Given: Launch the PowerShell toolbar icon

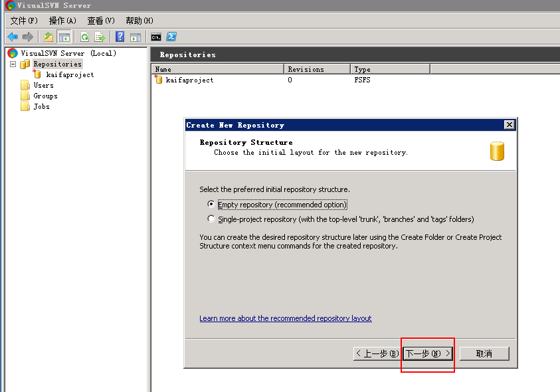Looking at the screenshot, I should click(x=171, y=37).
